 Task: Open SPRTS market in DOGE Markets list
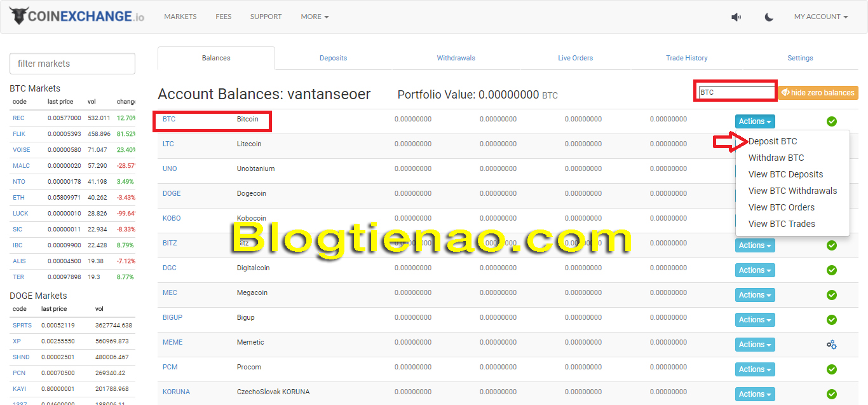(x=22, y=325)
